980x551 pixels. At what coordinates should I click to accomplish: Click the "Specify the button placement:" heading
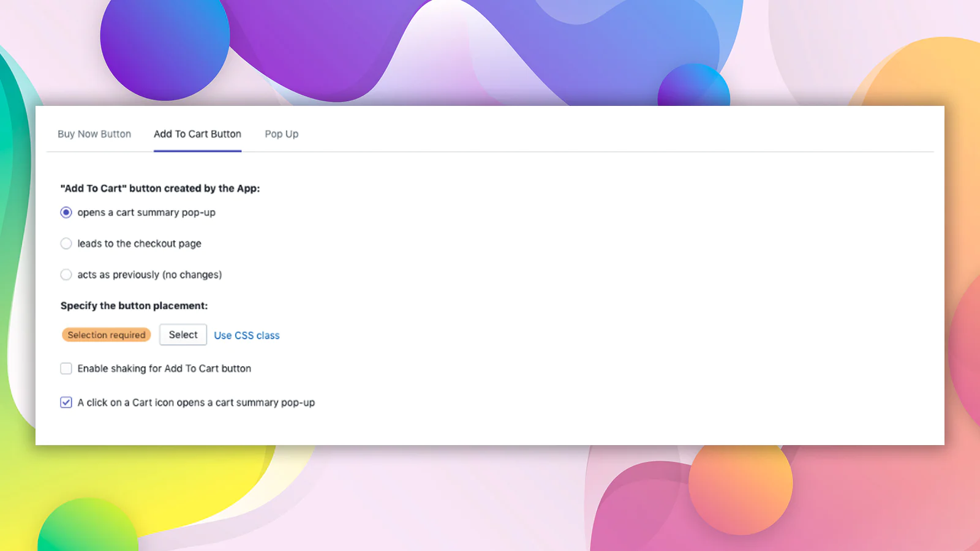click(134, 305)
